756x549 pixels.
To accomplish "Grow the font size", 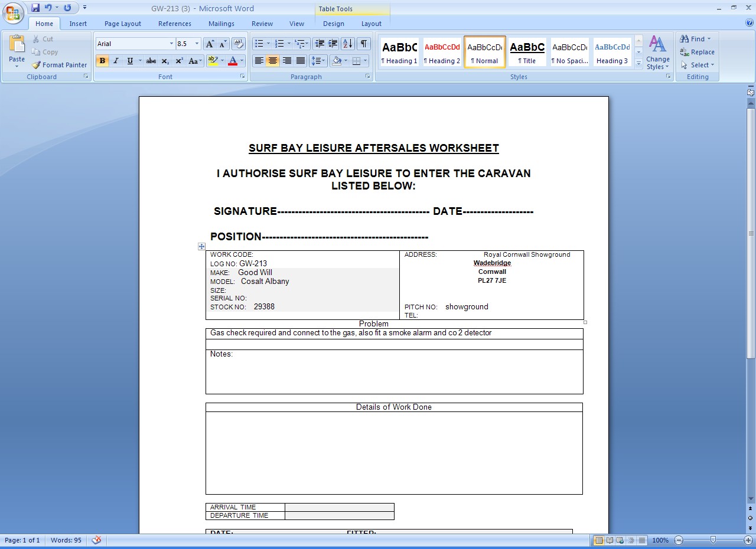I will 210,44.
